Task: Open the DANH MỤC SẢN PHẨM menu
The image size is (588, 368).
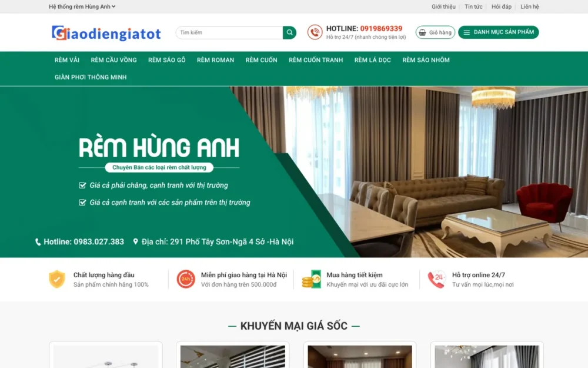Action: click(x=499, y=32)
